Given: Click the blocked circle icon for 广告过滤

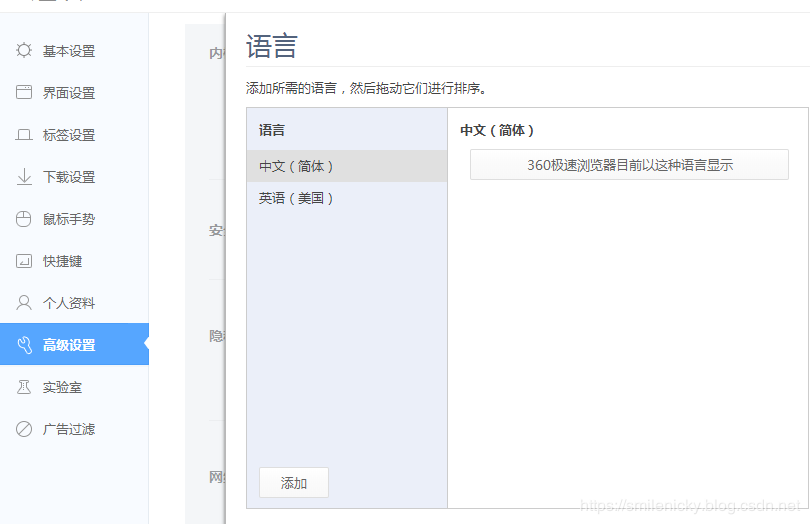Looking at the screenshot, I should (x=24, y=428).
